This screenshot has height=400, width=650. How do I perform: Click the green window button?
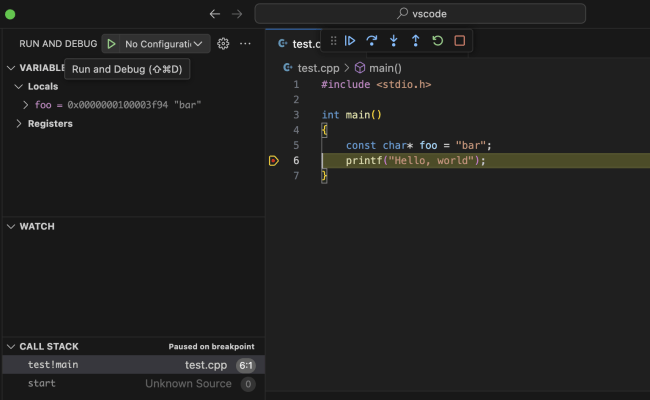click(10, 15)
